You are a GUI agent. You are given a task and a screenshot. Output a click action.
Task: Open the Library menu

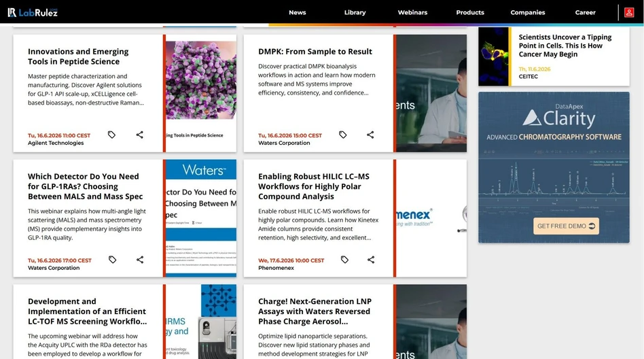pyautogui.click(x=355, y=12)
